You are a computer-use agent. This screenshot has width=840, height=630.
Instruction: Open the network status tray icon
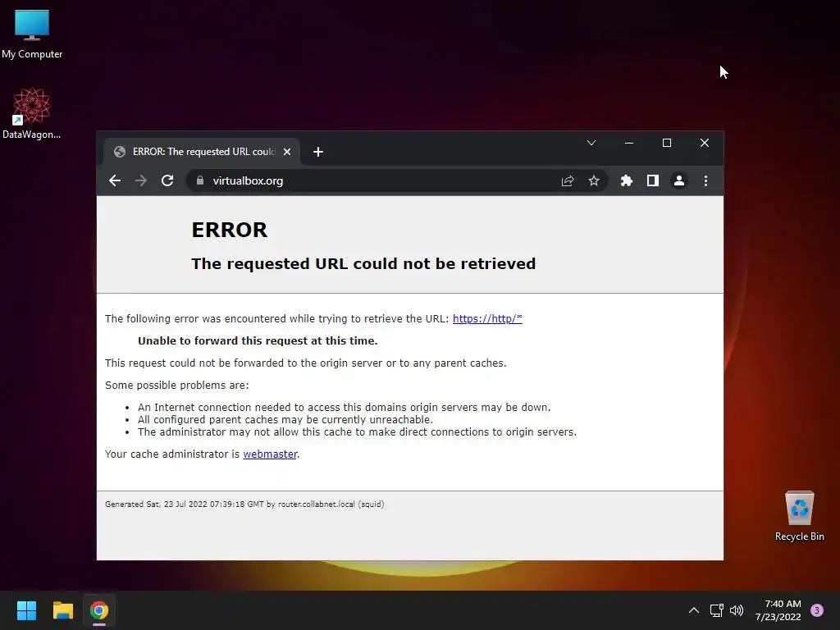pos(716,610)
